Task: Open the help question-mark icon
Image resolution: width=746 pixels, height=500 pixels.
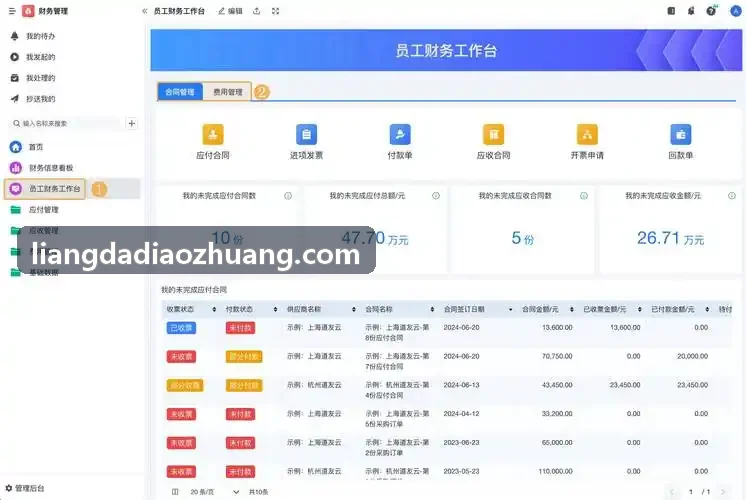Action: pyautogui.click(x=711, y=11)
